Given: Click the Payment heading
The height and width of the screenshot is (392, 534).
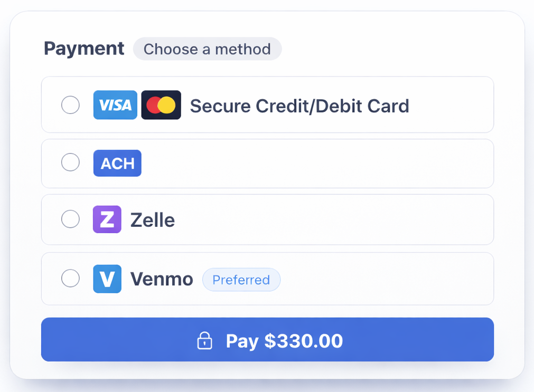Looking at the screenshot, I should (84, 48).
